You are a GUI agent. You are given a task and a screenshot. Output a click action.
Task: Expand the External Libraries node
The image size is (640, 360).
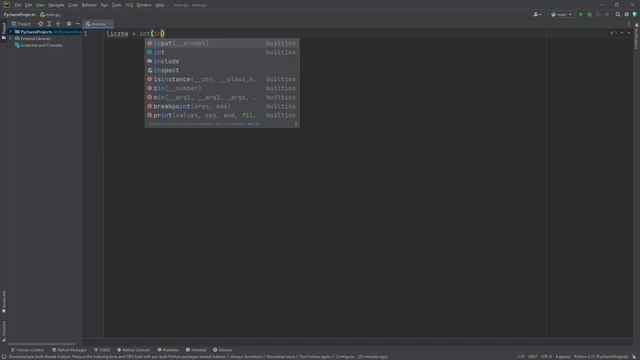(11, 38)
